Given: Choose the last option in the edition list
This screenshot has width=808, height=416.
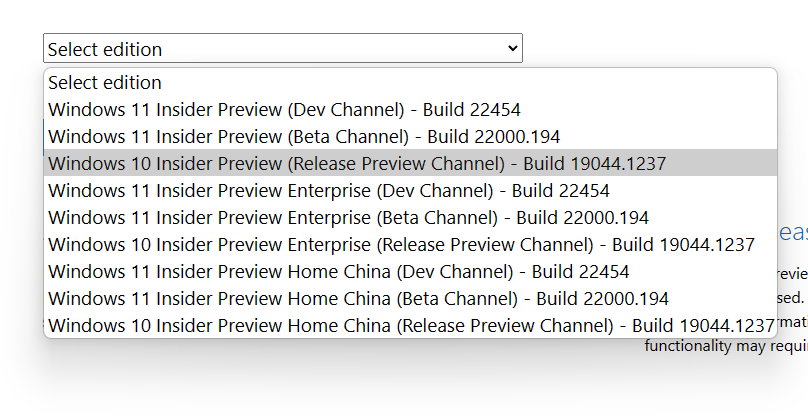Looking at the screenshot, I should coord(411,326).
